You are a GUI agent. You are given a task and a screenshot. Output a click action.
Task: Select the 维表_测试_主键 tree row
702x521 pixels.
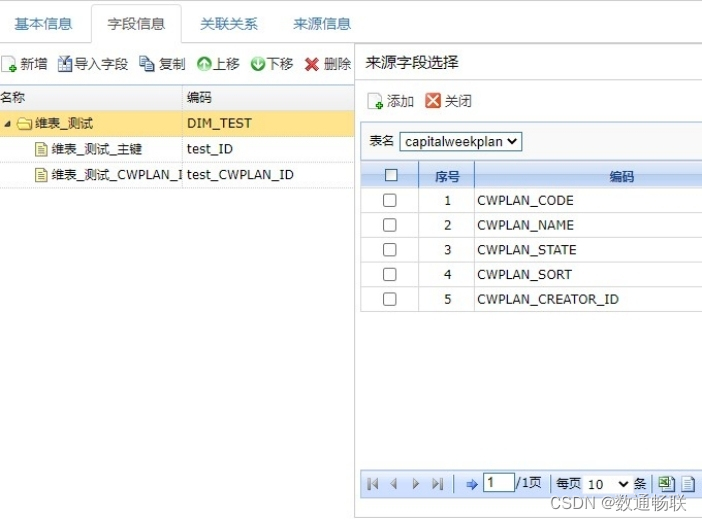tap(177, 149)
